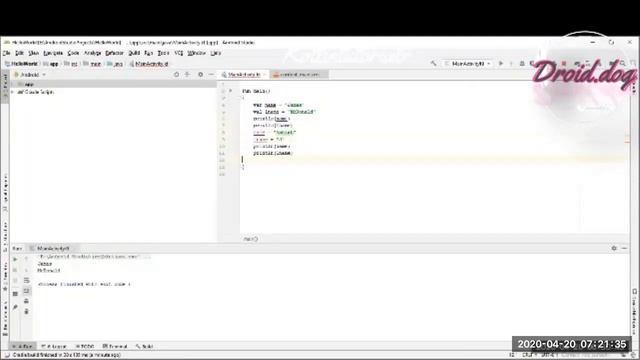Click the up arrow in Run console toolbar

pyautogui.click(x=27, y=259)
